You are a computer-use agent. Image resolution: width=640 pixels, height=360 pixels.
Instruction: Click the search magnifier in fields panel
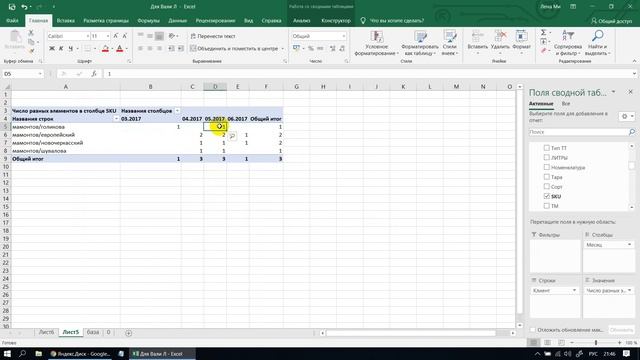631,132
